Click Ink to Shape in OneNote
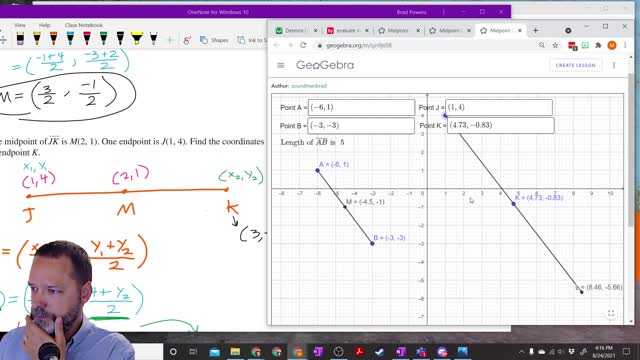This screenshot has height=360, width=640. (x=252, y=40)
